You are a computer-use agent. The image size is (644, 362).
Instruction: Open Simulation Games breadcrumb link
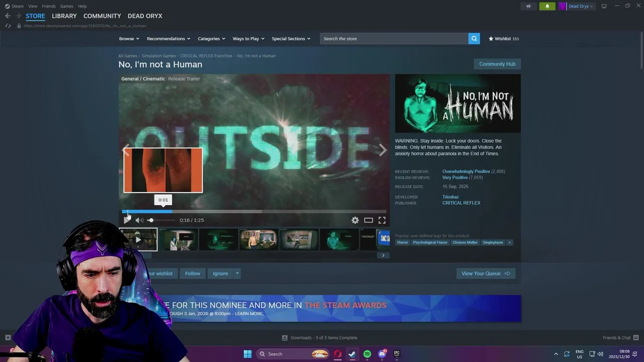pos(158,56)
